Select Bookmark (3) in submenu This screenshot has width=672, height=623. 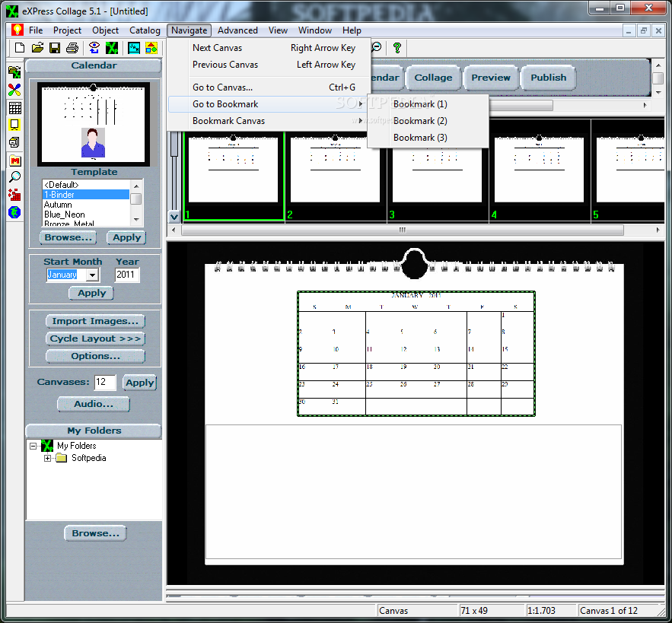click(x=428, y=138)
